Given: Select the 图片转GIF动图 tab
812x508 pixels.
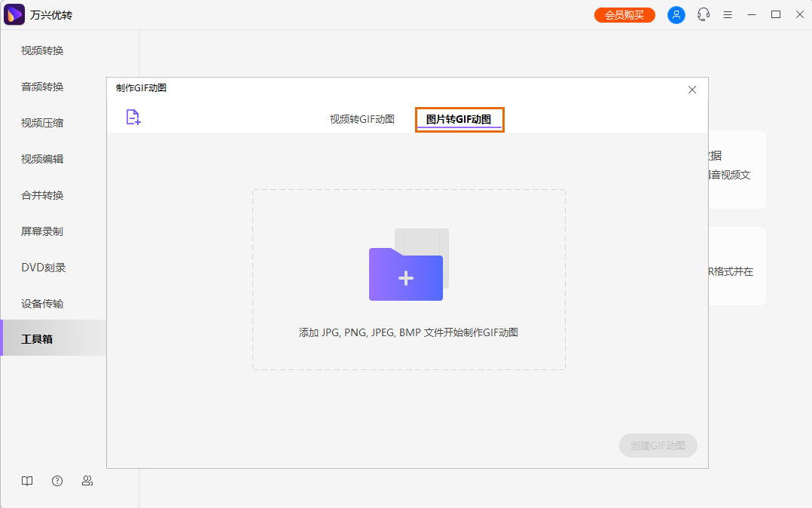Looking at the screenshot, I should pos(459,119).
